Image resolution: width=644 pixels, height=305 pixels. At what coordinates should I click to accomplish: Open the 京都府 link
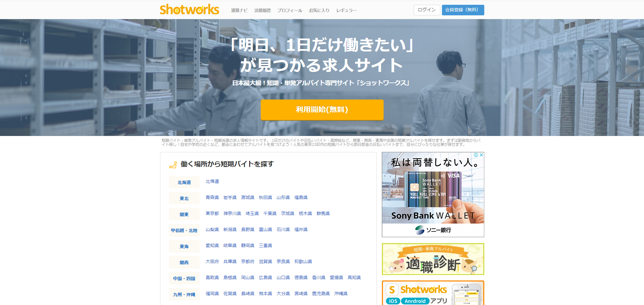(248, 261)
